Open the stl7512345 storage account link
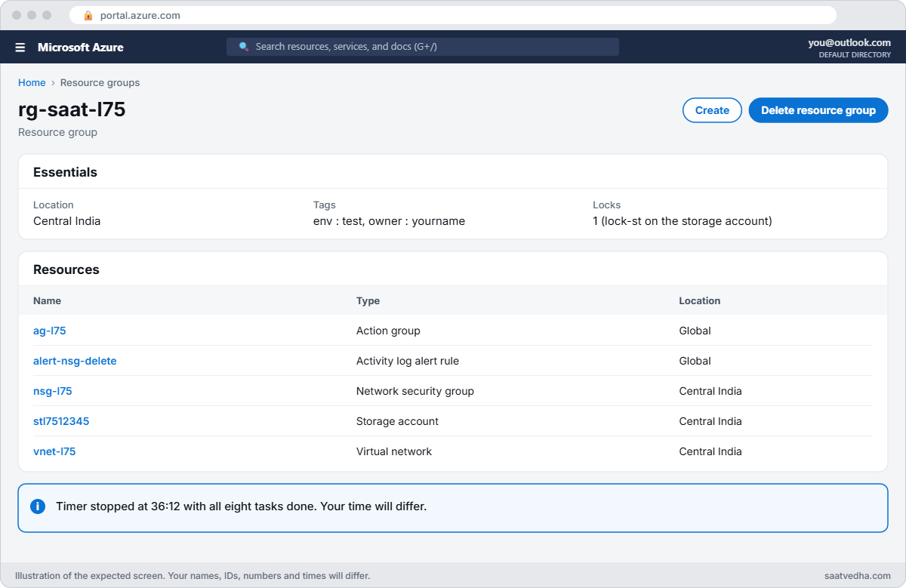906x588 pixels. [61, 421]
